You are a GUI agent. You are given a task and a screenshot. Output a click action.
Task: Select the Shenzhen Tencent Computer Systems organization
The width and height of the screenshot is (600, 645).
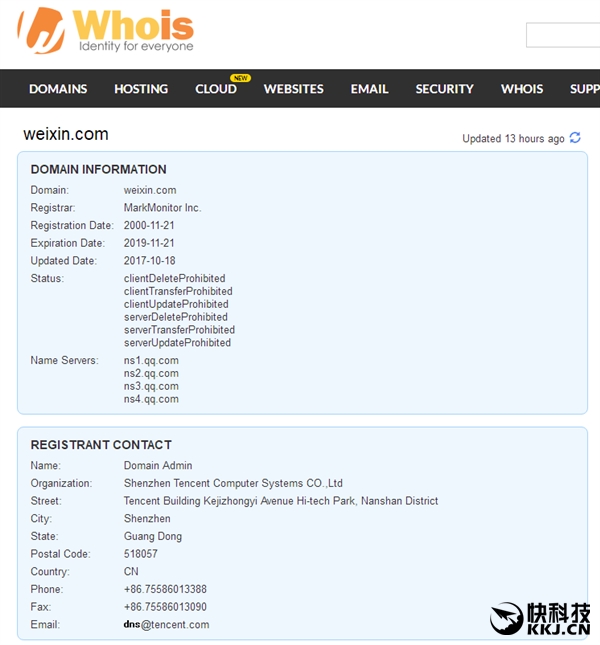233,483
